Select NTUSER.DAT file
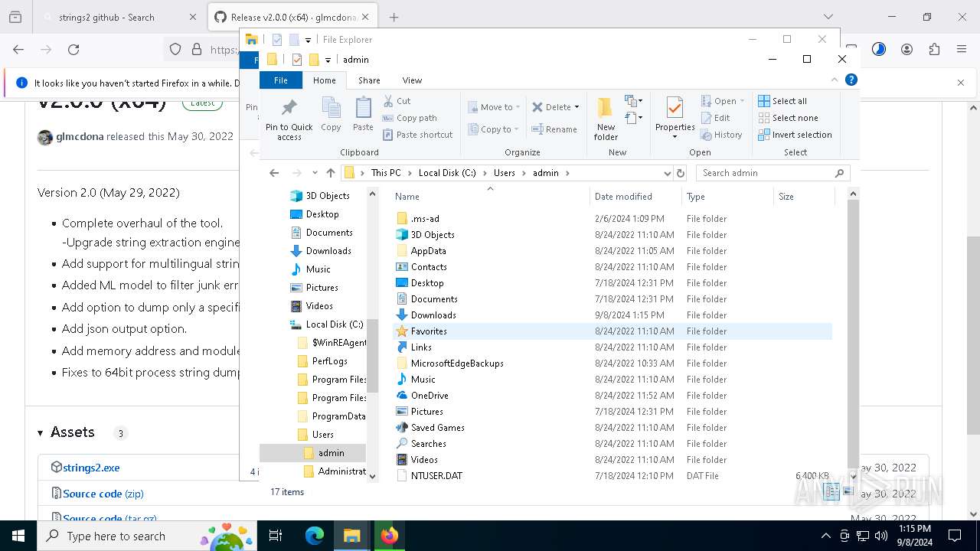This screenshot has height=551, width=980. click(x=436, y=476)
